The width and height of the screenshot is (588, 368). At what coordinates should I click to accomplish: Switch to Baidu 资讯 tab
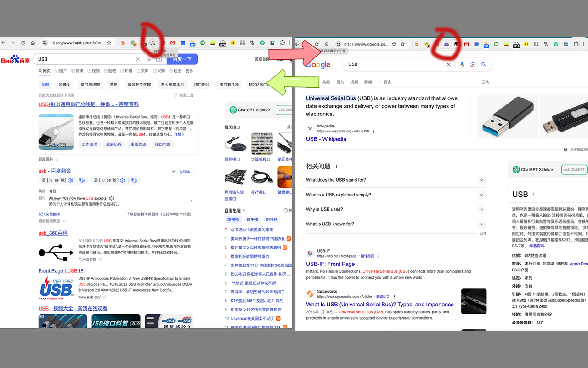[77, 71]
